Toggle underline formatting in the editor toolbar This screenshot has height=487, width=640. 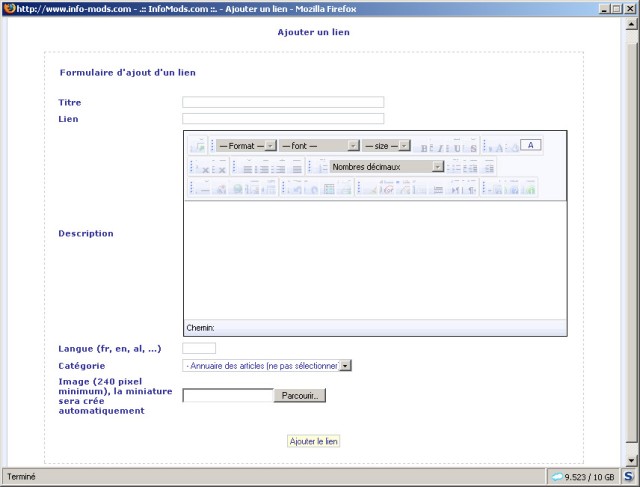click(457, 148)
